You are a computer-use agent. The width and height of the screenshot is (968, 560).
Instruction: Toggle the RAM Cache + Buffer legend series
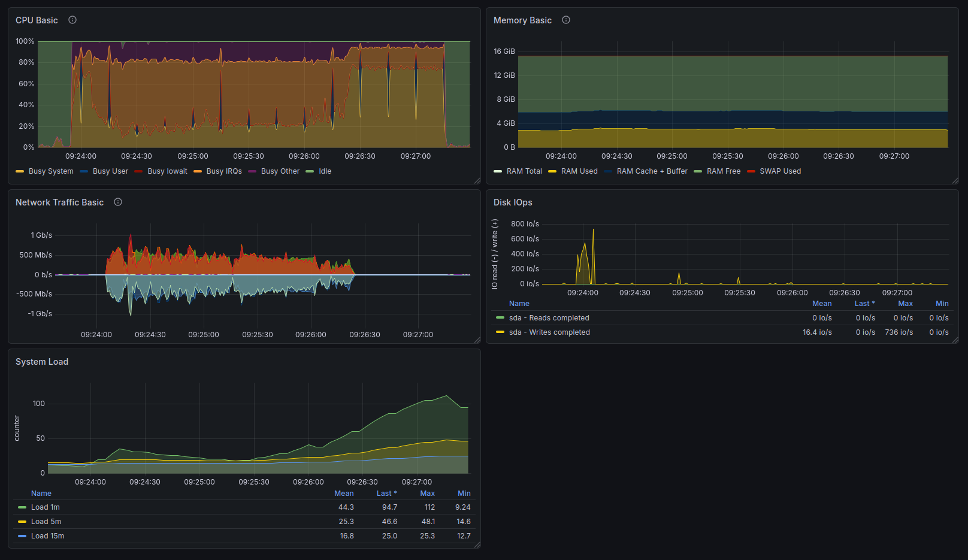click(652, 171)
